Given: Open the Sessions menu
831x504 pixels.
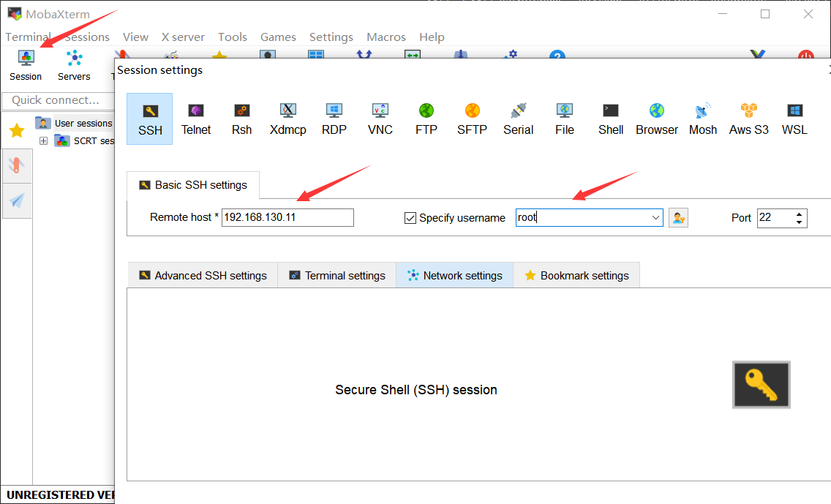Looking at the screenshot, I should pos(87,37).
